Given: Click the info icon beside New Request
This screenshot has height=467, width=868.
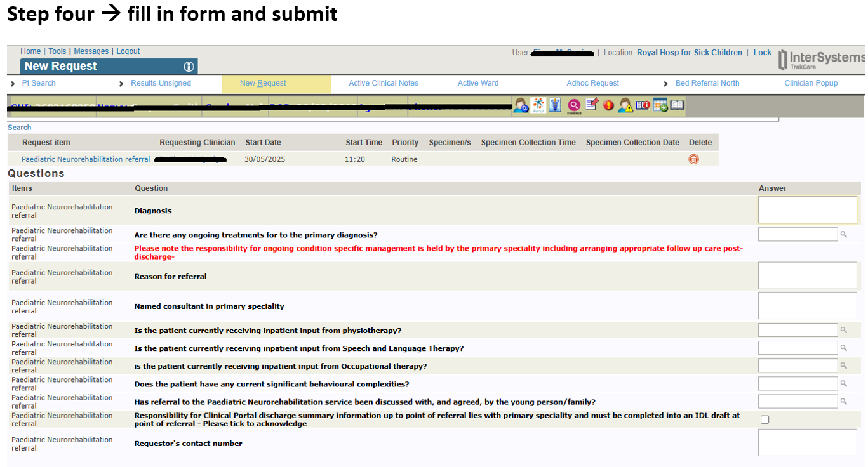Looking at the screenshot, I should pyautogui.click(x=189, y=67).
